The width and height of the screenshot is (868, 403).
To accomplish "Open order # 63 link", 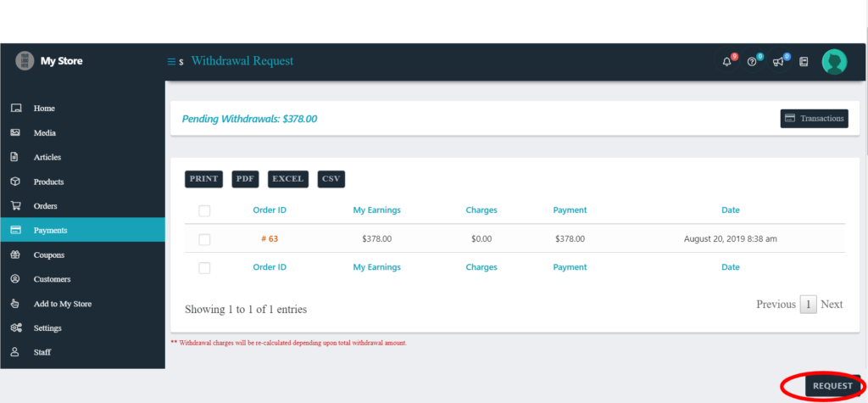I will [x=270, y=239].
